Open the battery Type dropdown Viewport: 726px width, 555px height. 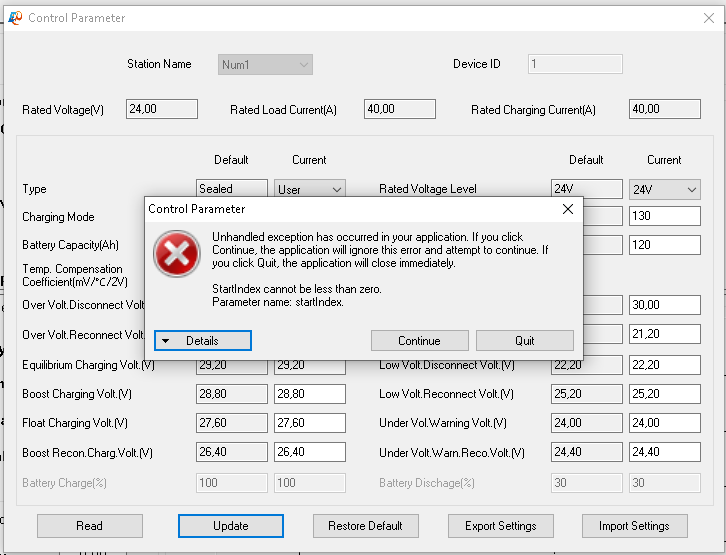pyautogui.click(x=310, y=189)
